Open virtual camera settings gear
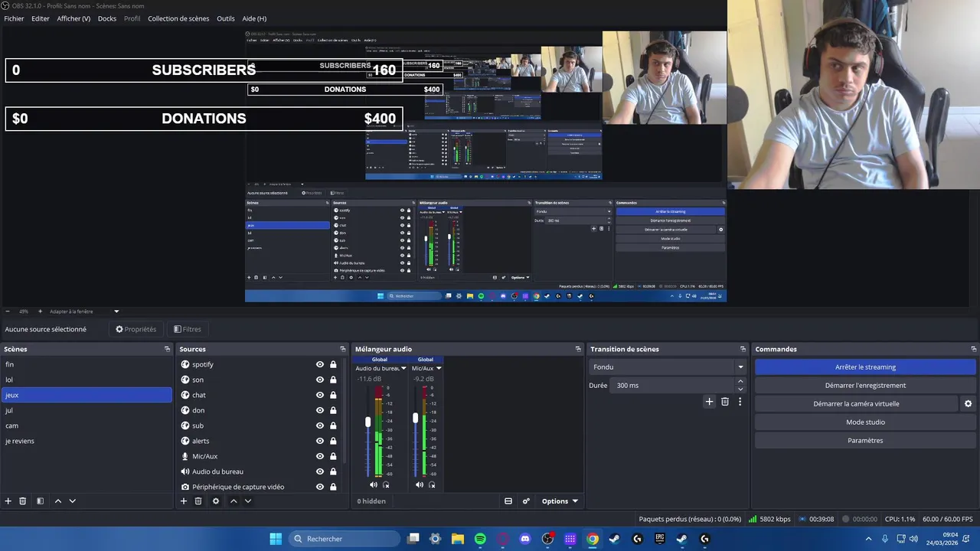Screen dimensions: 980x551 968,403
